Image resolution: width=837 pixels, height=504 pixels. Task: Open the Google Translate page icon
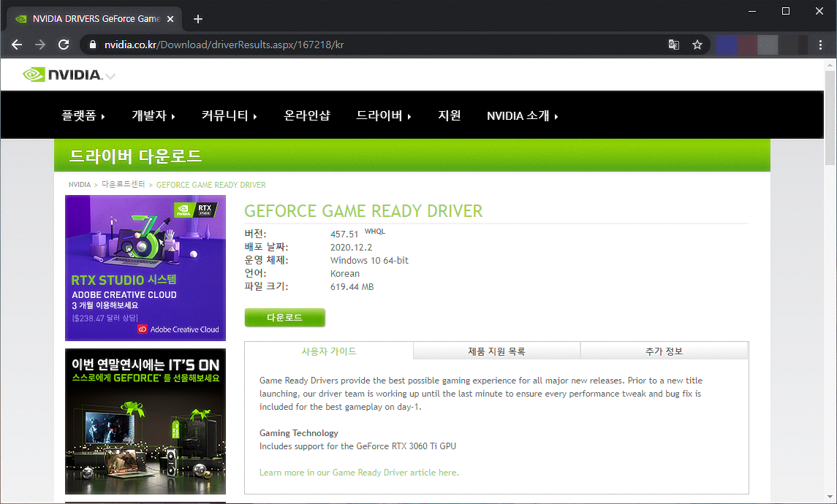(674, 45)
